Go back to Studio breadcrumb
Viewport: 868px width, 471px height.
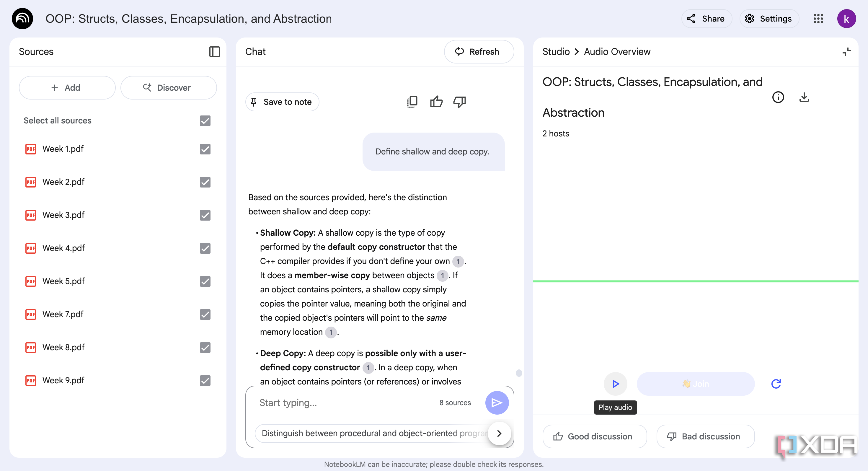(556, 52)
